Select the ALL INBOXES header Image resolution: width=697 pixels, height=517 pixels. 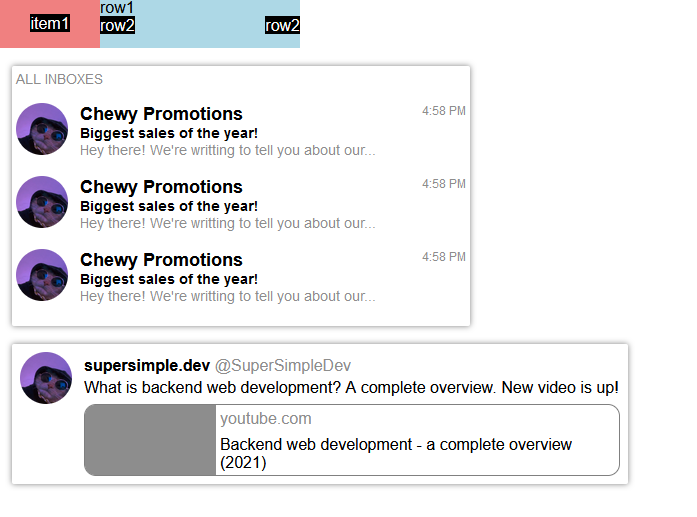point(59,79)
